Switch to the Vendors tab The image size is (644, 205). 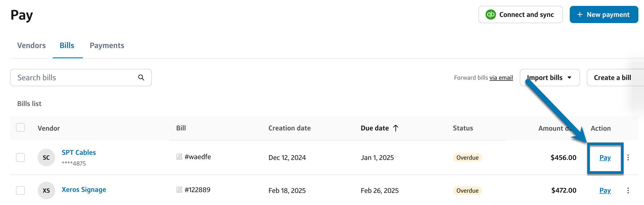(x=31, y=45)
